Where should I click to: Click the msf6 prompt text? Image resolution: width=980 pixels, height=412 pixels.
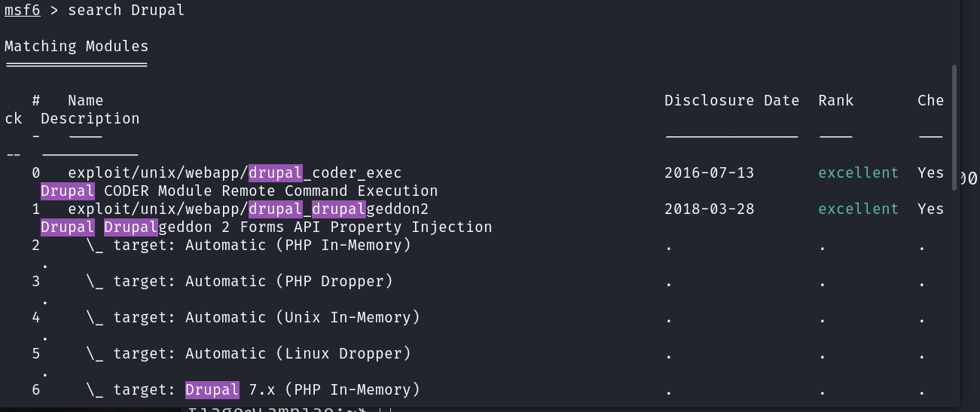23,10
